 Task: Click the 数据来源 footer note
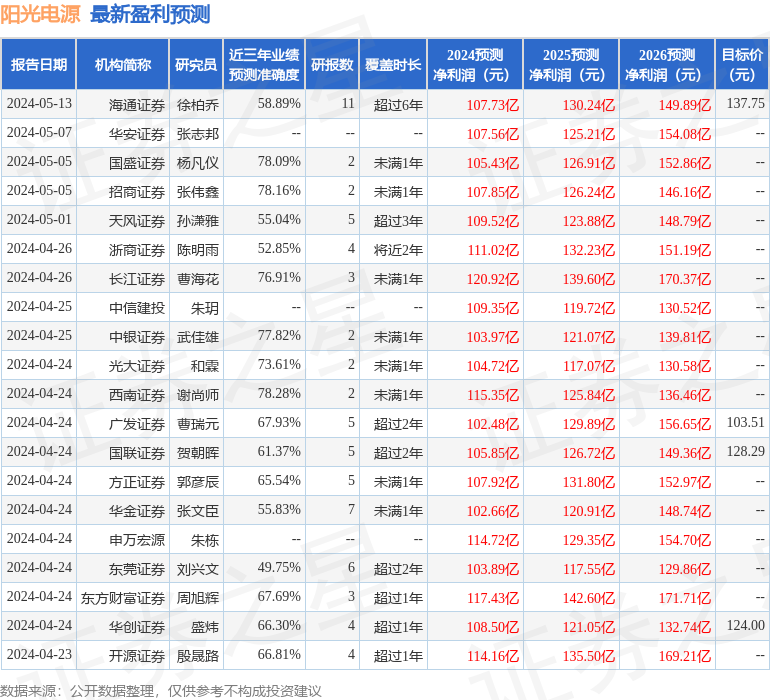161,690
